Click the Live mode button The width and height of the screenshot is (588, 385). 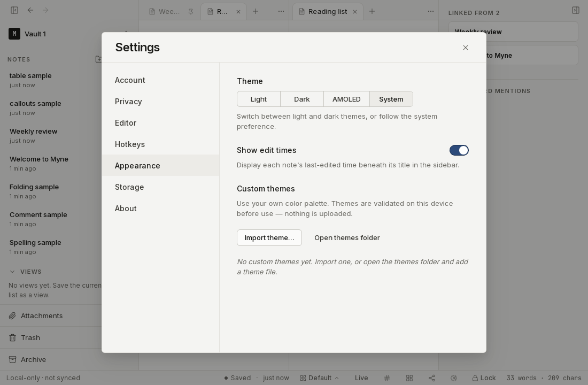[x=361, y=378]
